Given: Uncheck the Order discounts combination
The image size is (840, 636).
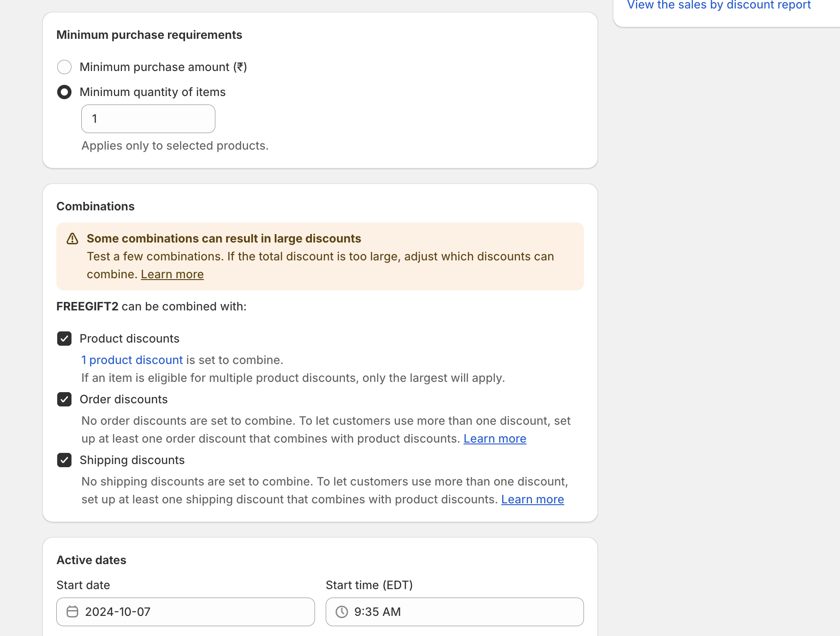Looking at the screenshot, I should coord(64,399).
